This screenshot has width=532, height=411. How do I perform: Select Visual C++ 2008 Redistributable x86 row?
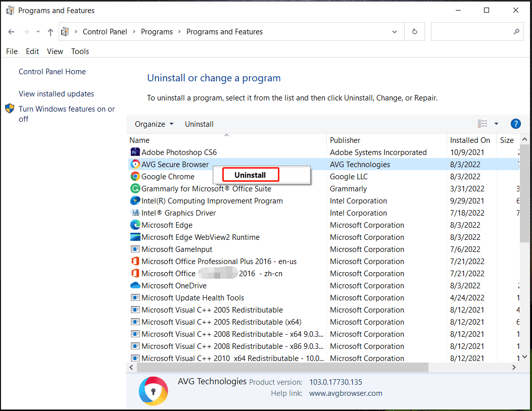coord(324,346)
